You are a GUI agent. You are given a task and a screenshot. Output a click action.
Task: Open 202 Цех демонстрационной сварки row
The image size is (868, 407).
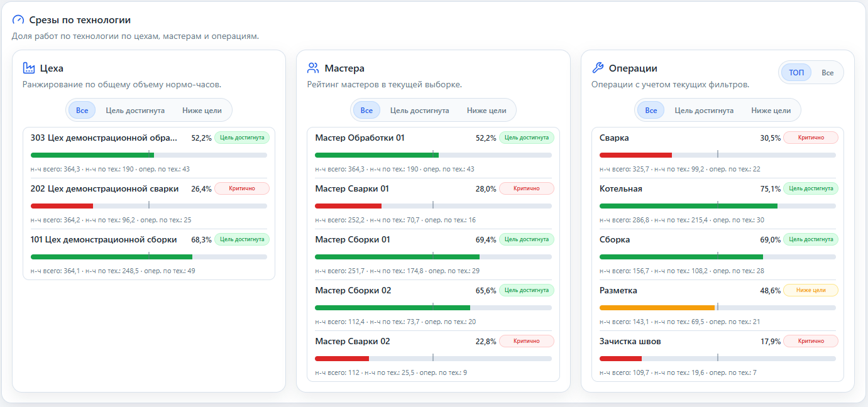click(149, 203)
